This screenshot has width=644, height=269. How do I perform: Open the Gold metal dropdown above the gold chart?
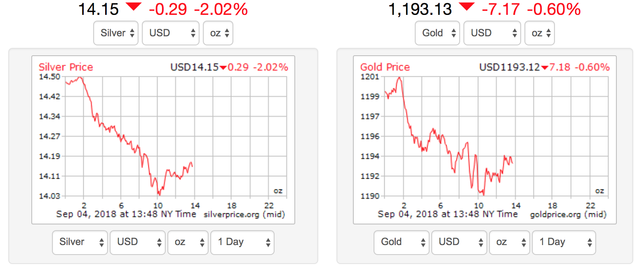coord(437,33)
